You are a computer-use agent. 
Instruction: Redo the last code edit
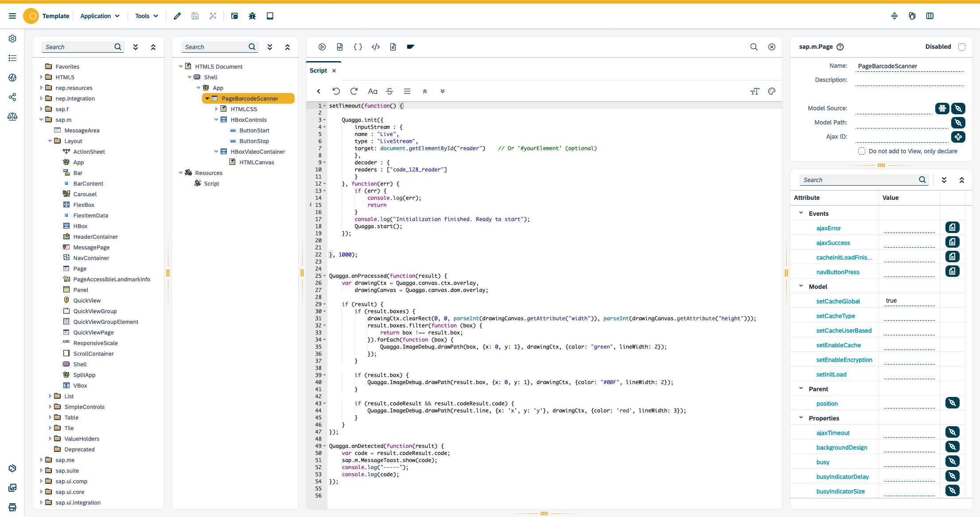point(354,91)
